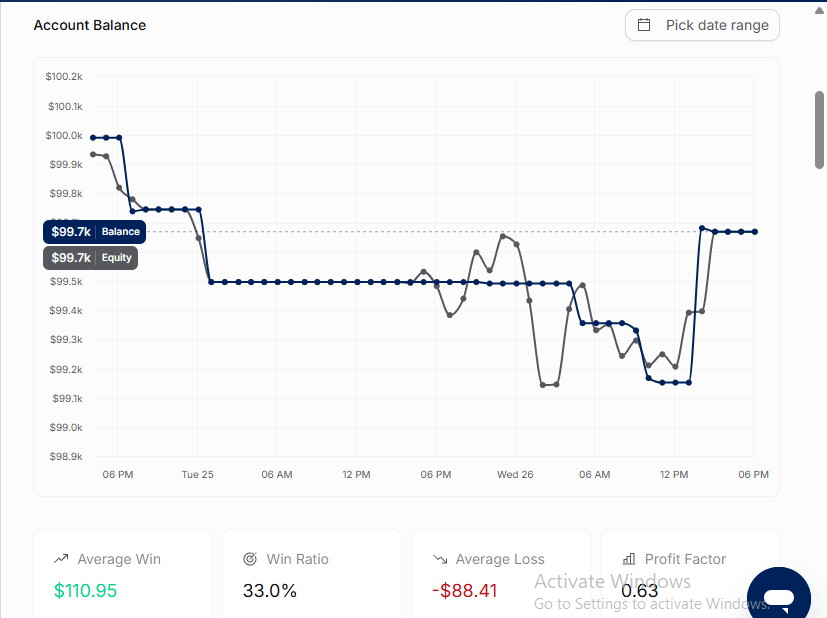Viewport: 827px width, 618px height.
Task: Click the 33.0% Win Ratio value
Action: point(270,591)
